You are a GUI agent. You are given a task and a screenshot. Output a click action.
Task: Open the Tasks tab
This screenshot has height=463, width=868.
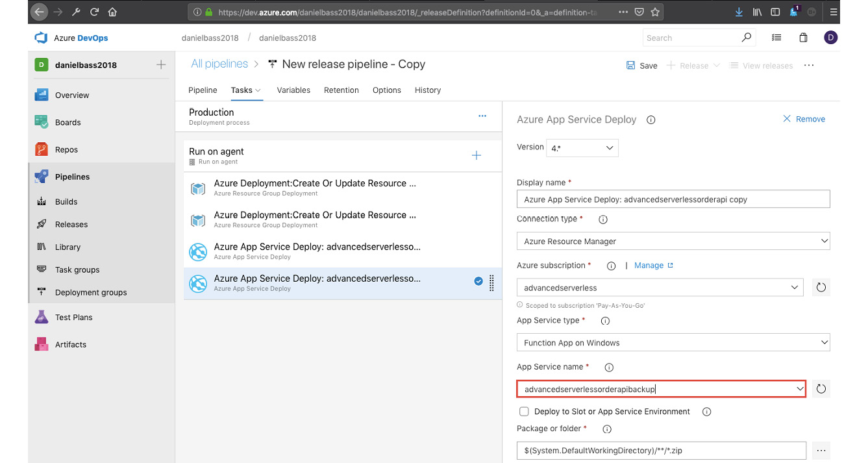[x=246, y=90]
